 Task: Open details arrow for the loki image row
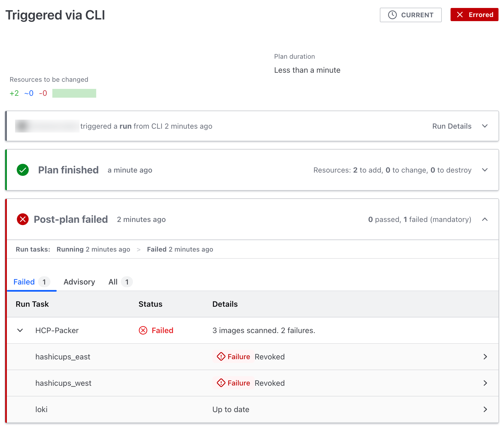(x=485, y=409)
